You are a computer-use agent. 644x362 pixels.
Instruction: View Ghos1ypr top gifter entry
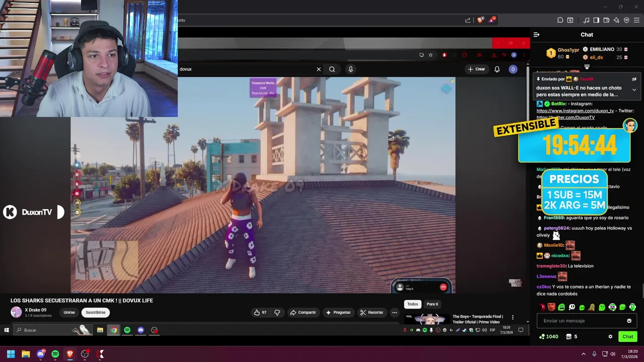563,53
